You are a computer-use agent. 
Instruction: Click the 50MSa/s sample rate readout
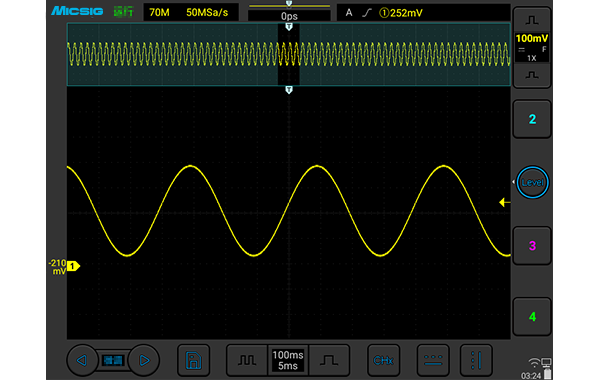click(x=207, y=13)
